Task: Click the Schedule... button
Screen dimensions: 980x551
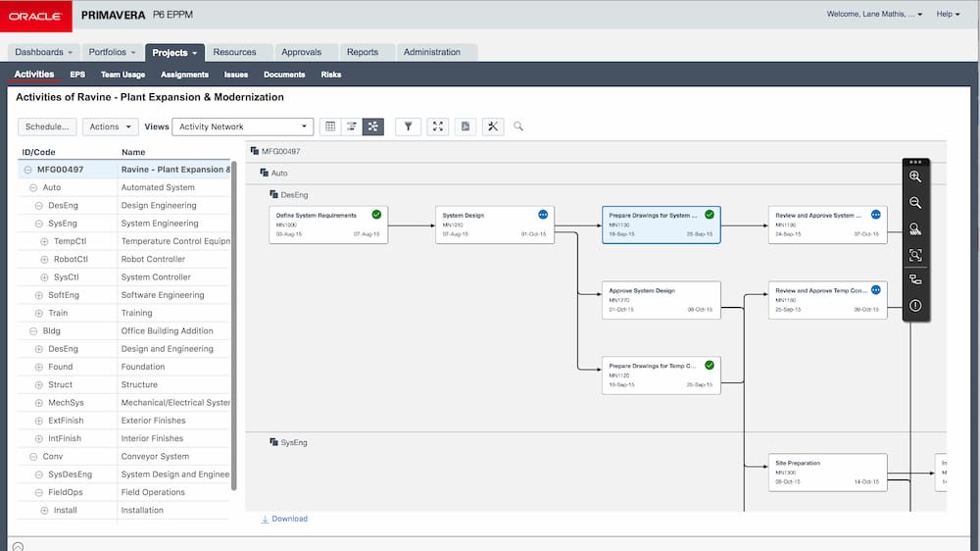Action: pos(47,126)
